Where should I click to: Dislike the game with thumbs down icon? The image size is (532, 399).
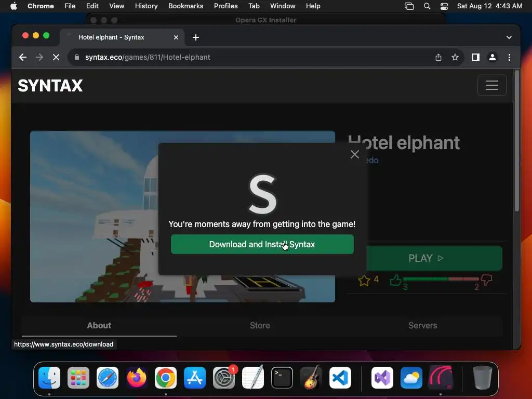click(x=486, y=280)
